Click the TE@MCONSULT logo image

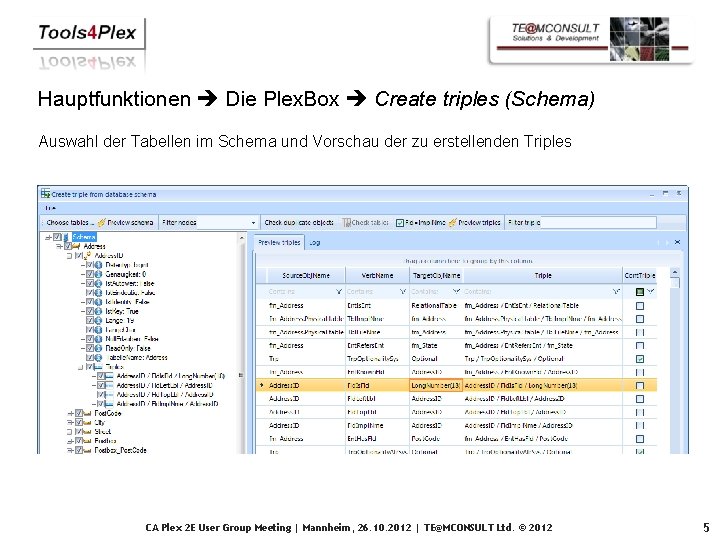[x=591, y=40]
